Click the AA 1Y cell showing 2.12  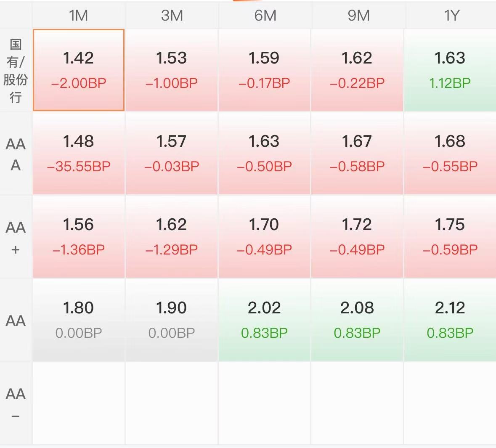tap(450, 320)
